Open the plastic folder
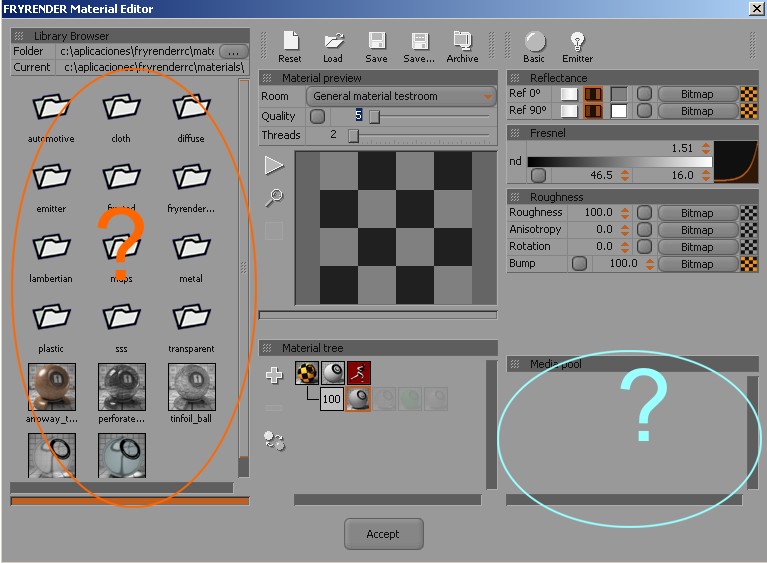 click(x=51, y=317)
